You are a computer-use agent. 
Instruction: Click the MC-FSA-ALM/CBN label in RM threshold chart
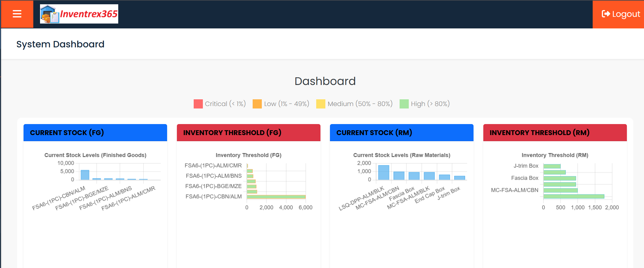(515, 190)
